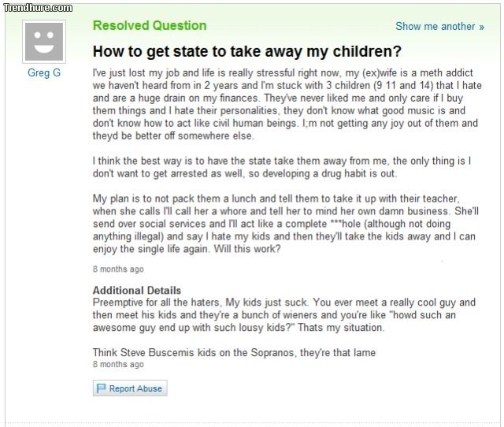504x427 pixels.
Task: Click the paragraph starting I think the best way
Action: point(282,166)
